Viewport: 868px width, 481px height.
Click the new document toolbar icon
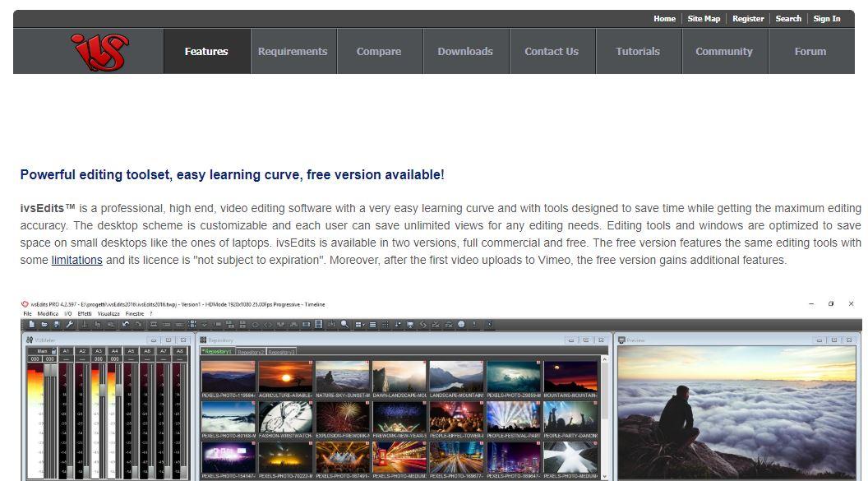[32, 325]
